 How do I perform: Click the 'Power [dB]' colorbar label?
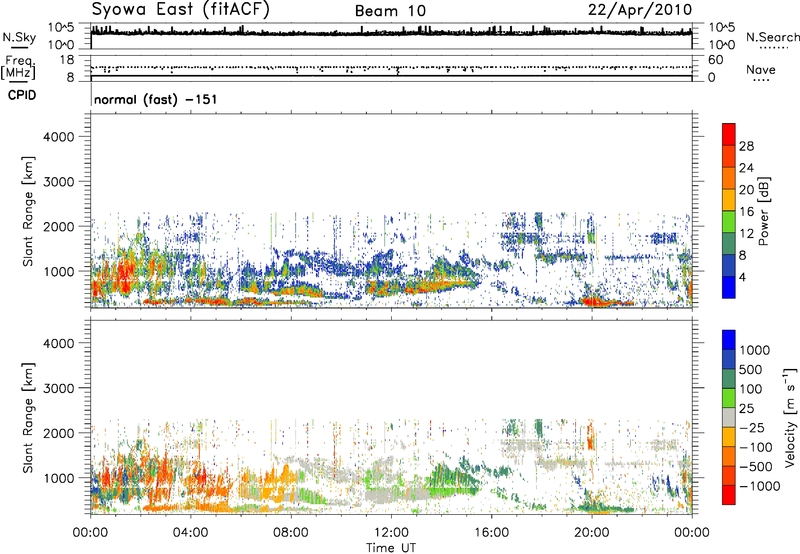tap(764, 211)
